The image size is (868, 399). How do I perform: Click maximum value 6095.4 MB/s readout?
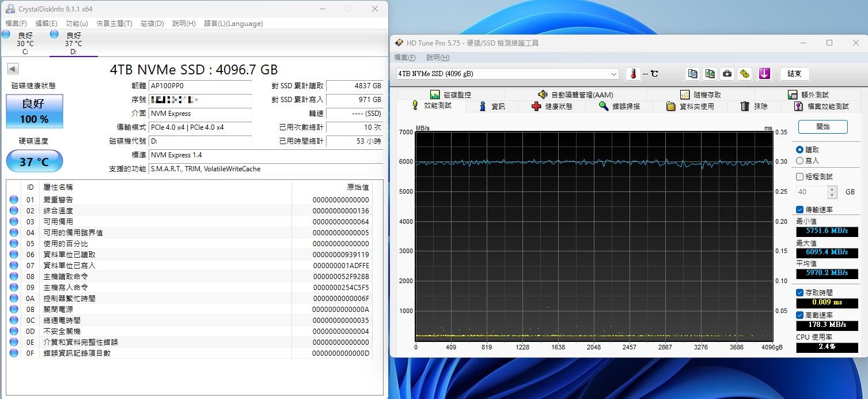(827, 253)
